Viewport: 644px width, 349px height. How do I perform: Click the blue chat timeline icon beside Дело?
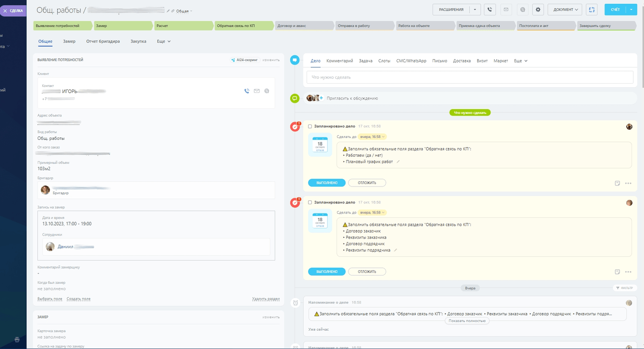click(295, 60)
